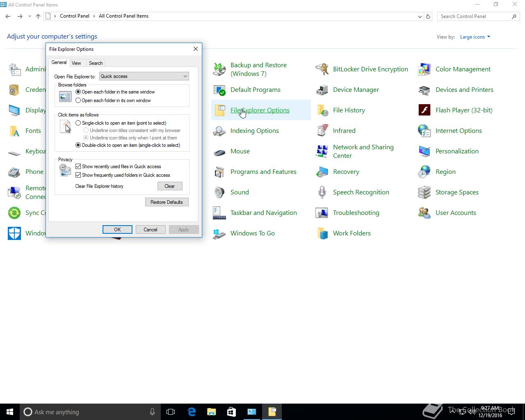Screen dimensions: 525x420
Task: Open Programs and Features icon
Action: (x=219, y=172)
